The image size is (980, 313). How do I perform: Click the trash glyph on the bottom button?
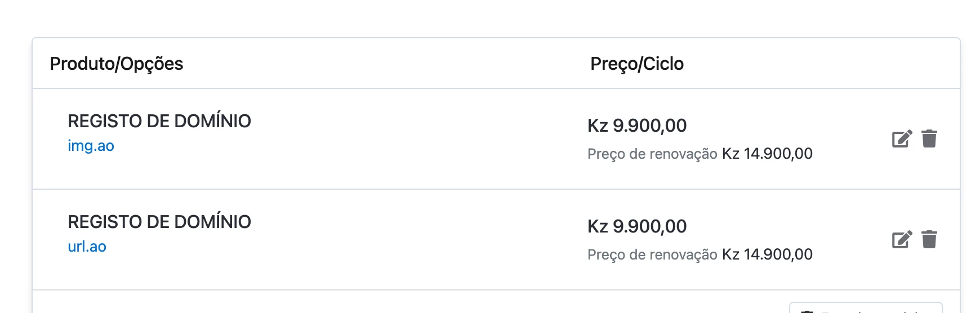point(807,311)
